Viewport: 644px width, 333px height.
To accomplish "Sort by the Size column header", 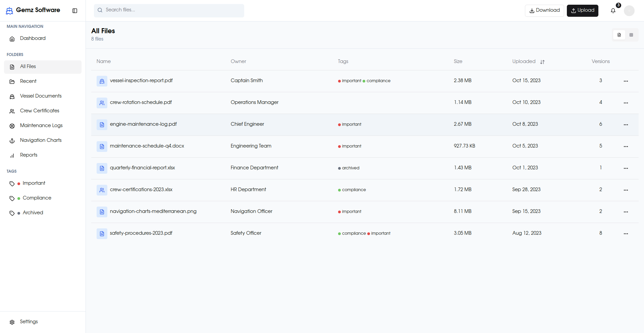I will tap(458, 61).
